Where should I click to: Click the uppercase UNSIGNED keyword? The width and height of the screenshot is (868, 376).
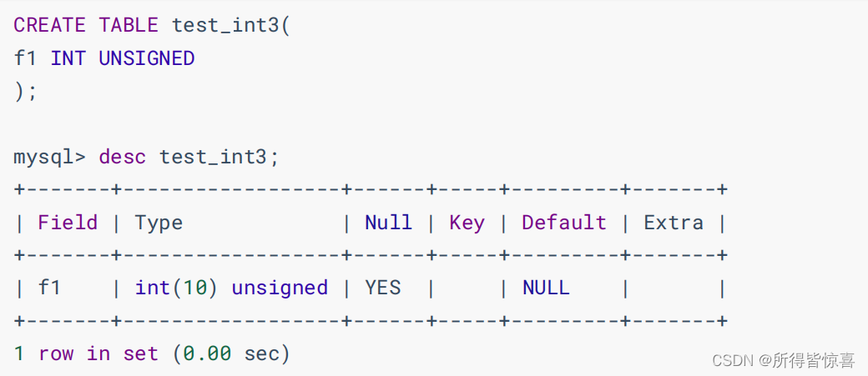coord(146,58)
